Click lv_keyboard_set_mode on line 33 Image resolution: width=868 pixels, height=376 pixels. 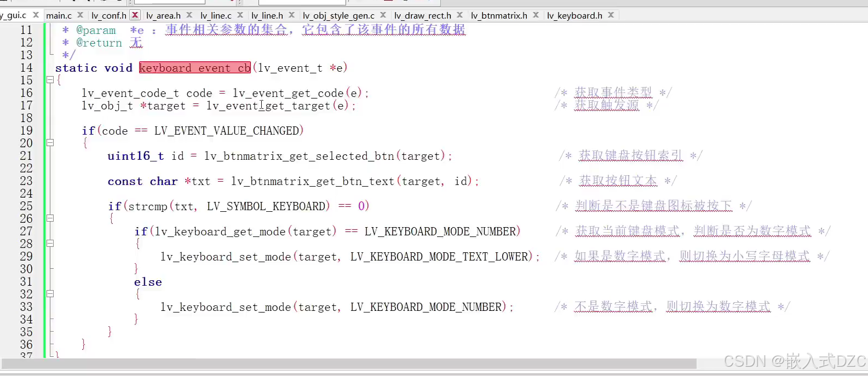coord(226,307)
